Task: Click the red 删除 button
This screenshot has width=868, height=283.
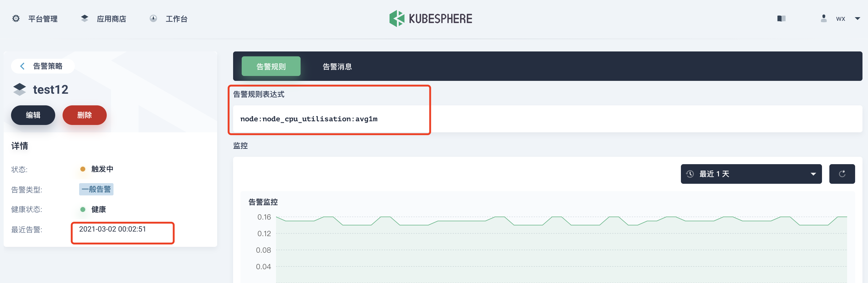Action: [85, 115]
